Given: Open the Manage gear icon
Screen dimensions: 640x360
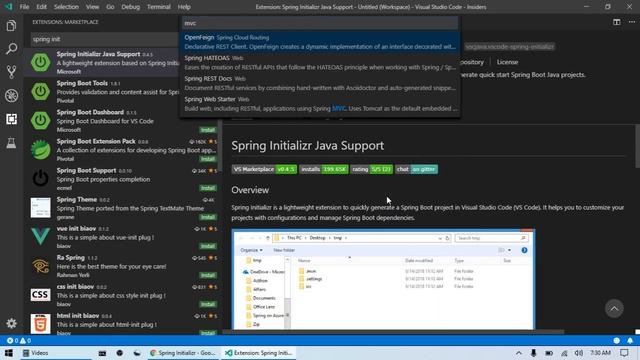Looking at the screenshot, I should 11,323.
